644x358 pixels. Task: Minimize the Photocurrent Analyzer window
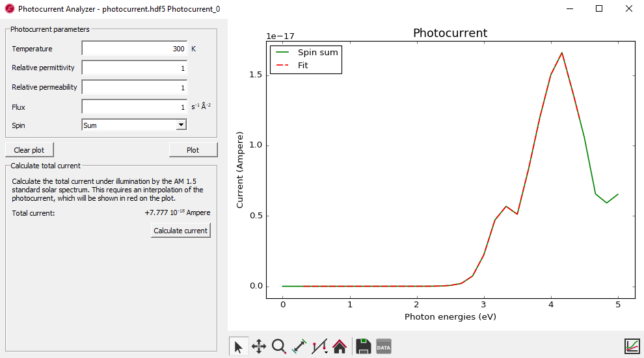click(570, 8)
